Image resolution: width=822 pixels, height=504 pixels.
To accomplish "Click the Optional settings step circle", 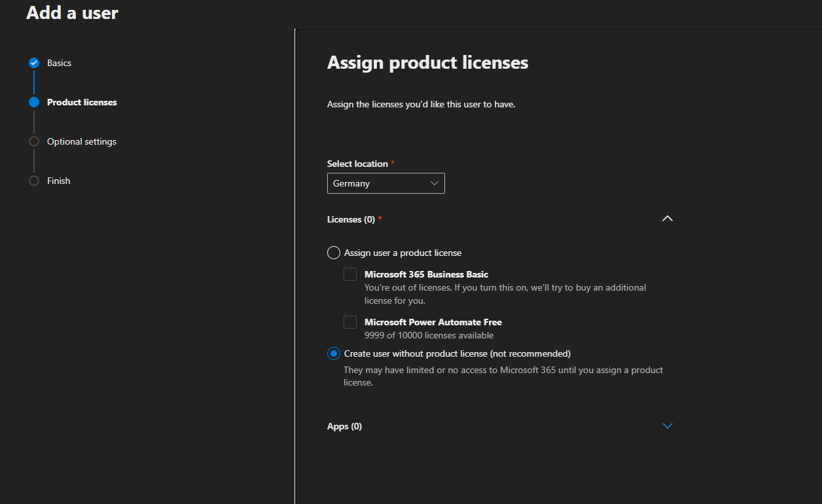I will coord(34,141).
